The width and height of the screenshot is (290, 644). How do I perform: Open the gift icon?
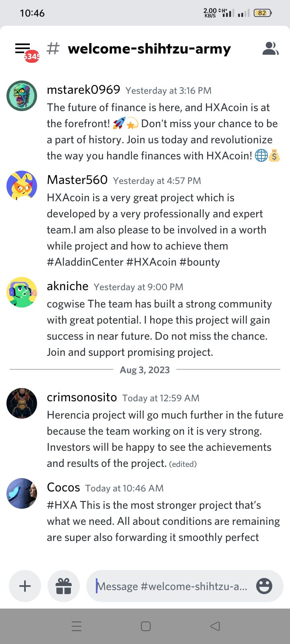pos(64,586)
